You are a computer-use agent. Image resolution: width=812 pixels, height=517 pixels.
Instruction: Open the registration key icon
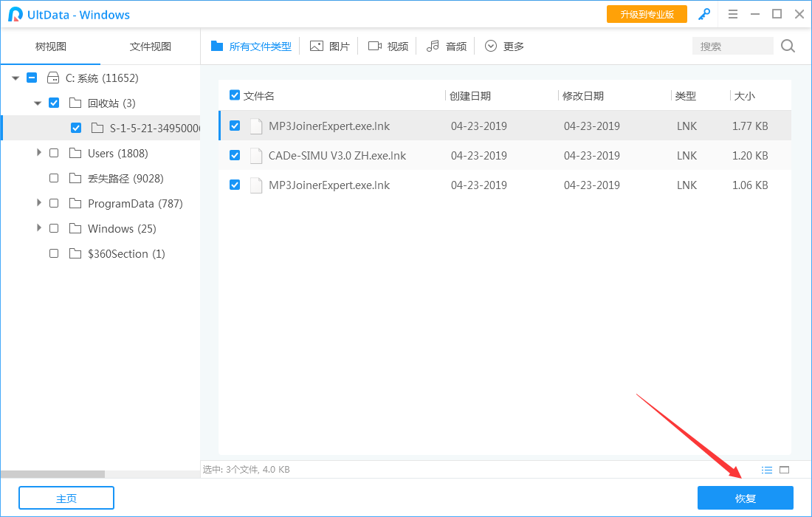[704, 15]
